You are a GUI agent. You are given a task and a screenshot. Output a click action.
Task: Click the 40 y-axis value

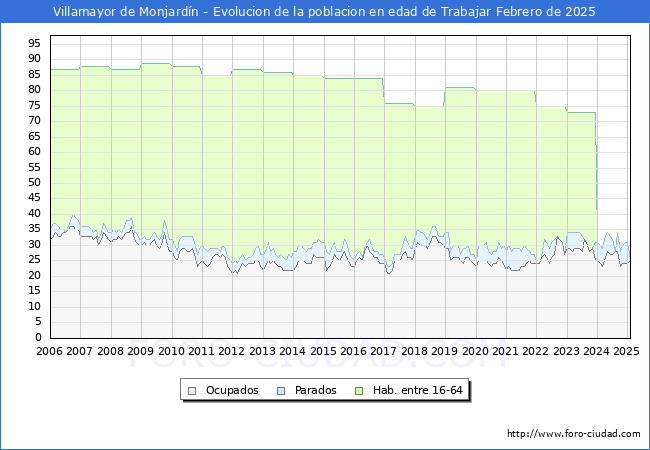click(34, 213)
